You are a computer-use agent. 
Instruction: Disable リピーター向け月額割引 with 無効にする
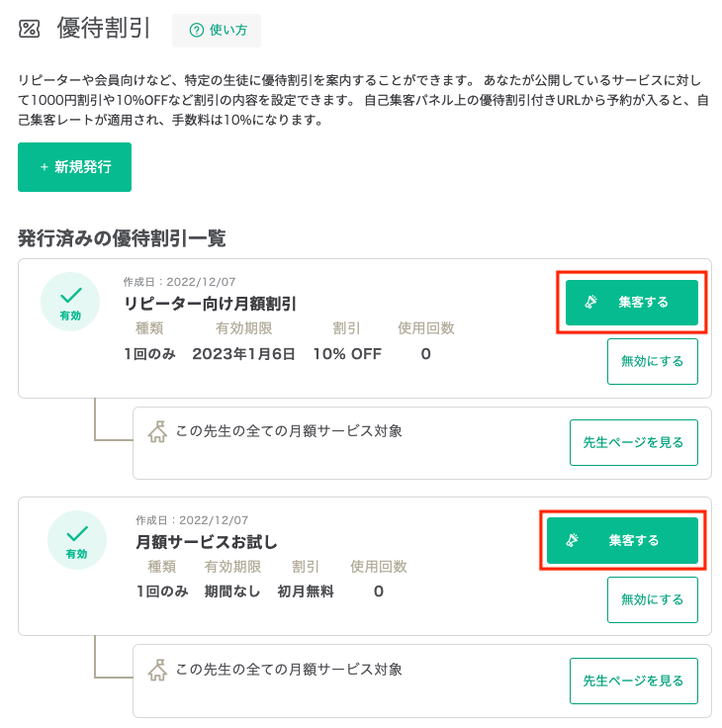[653, 361]
